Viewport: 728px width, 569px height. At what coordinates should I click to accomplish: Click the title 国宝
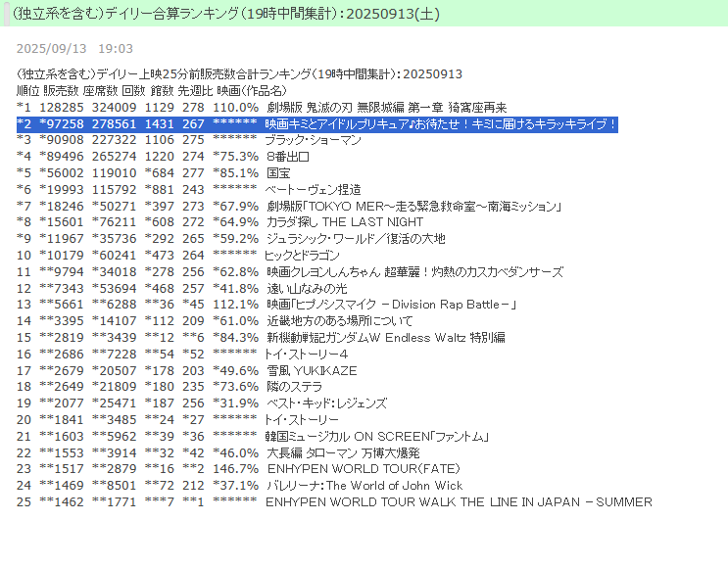coord(278,173)
